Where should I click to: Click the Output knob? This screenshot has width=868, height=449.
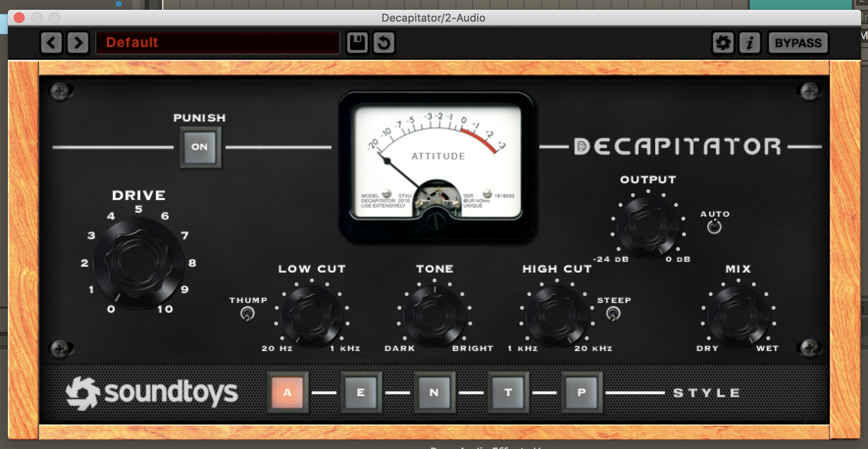(x=648, y=226)
